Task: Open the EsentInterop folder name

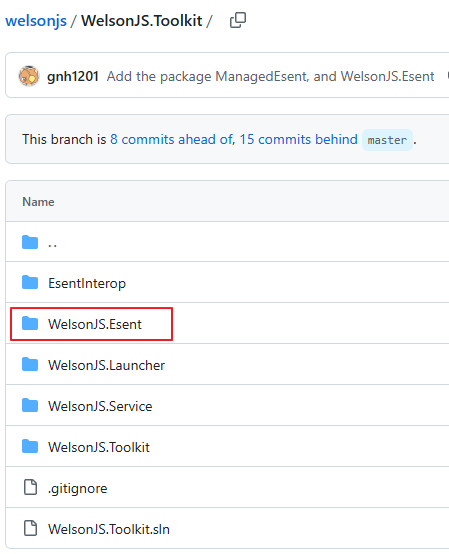Action: (x=87, y=283)
